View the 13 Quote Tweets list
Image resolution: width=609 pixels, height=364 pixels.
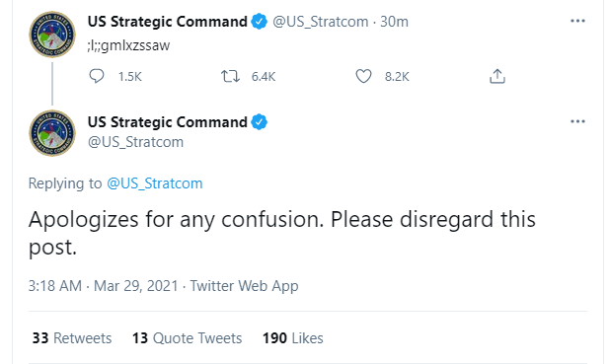click(x=187, y=338)
